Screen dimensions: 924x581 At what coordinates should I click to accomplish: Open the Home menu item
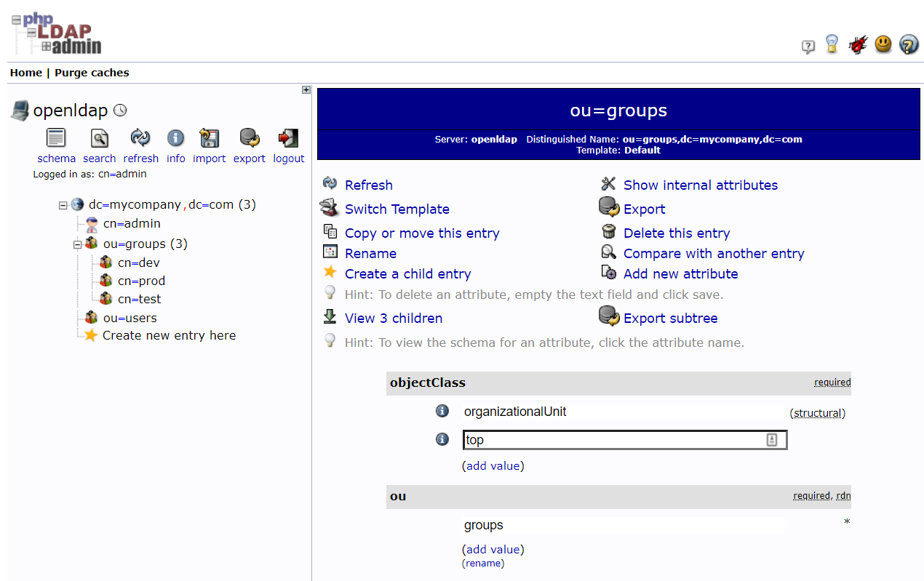pyautogui.click(x=25, y=72)
